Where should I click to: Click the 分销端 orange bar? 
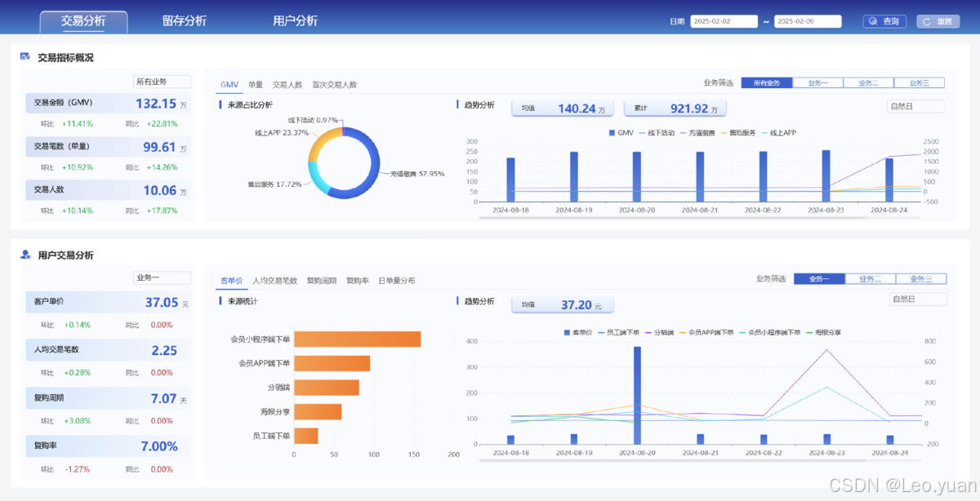pos(327,388)
